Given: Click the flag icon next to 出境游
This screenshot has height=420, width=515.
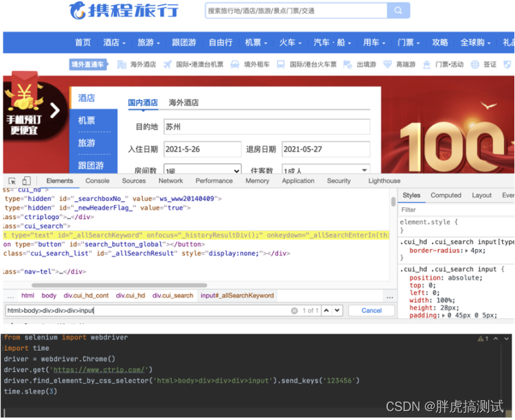Looking at the screenshot, I should [x=347, y=65].
